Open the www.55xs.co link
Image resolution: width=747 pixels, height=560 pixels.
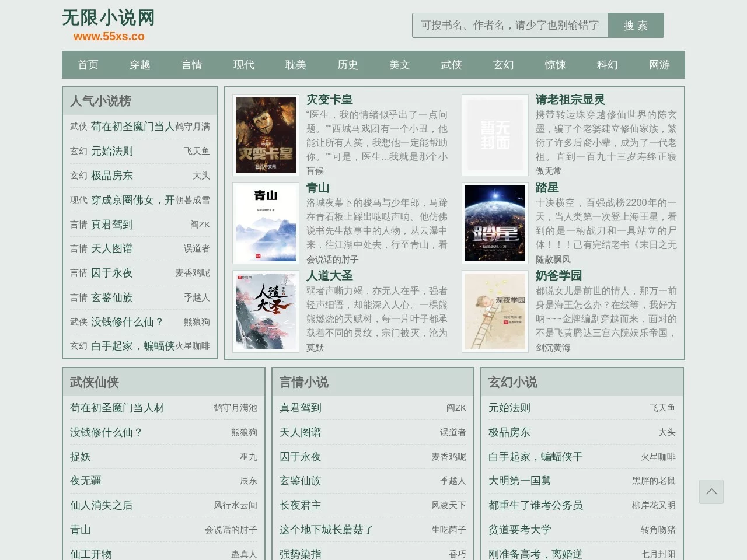click(108, 36)
